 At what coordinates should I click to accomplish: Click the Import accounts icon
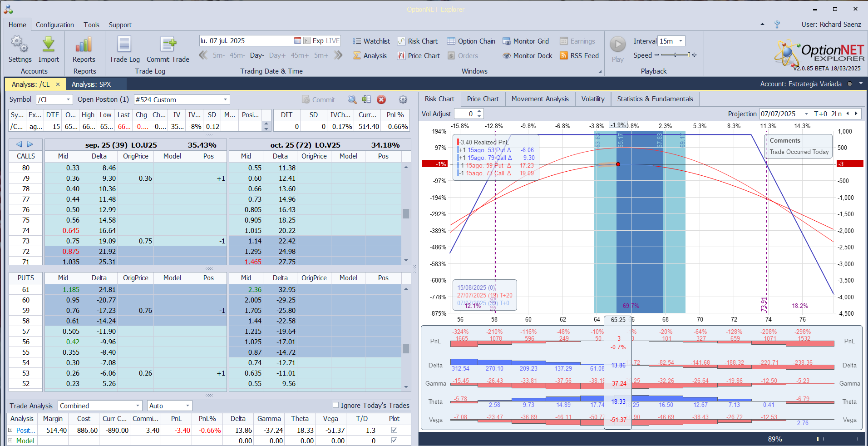(x=49, y=45)
